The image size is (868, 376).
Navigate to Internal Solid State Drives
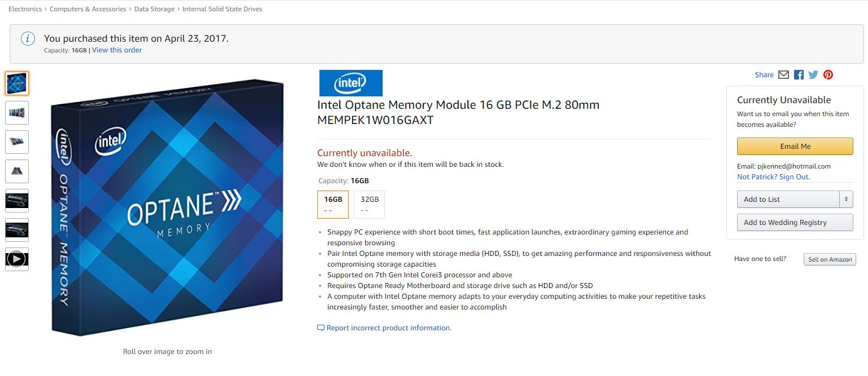click(222, 9)
